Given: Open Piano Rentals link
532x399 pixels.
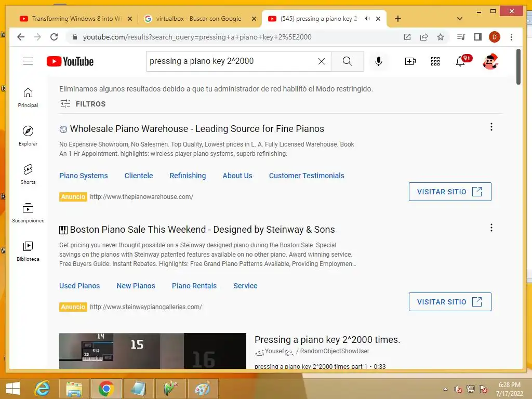Looking at the screenshot, I should 194,286.
